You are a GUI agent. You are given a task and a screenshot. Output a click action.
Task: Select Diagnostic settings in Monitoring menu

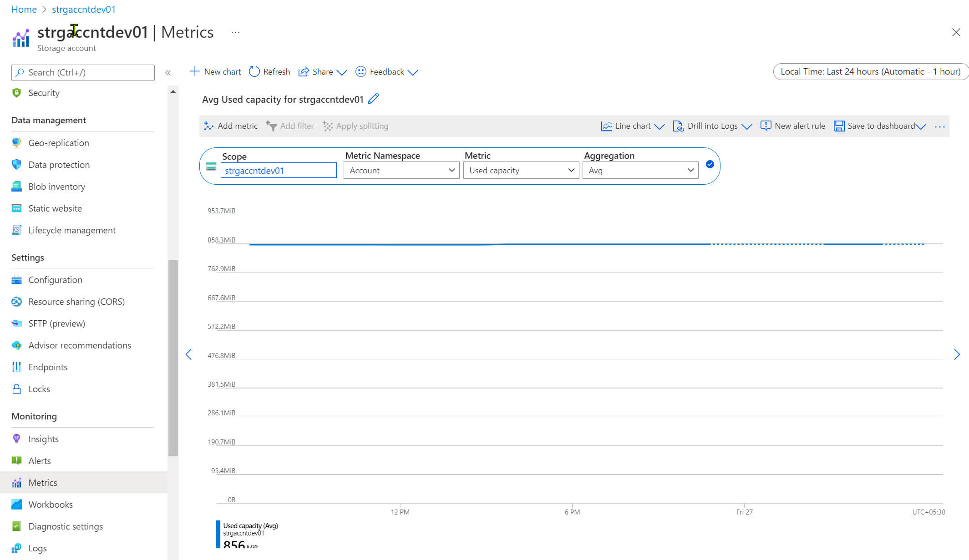pyautogui.click(x=66, y=526)
